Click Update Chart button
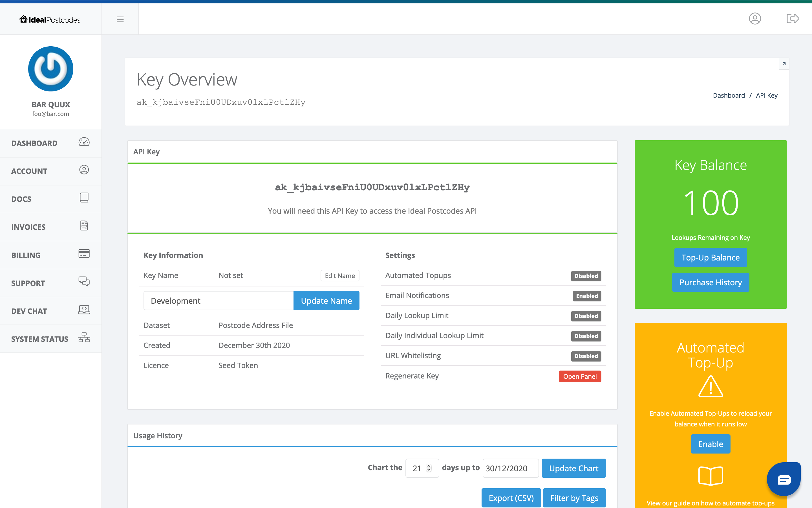Screen dimensions: 812x508 [574, 468]
